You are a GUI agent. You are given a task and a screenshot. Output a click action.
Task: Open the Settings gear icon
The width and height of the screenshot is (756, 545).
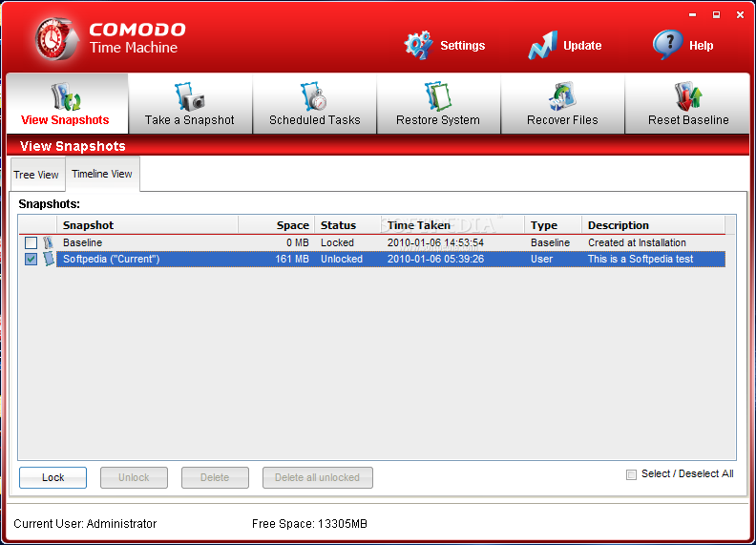[x=418, y=45]
